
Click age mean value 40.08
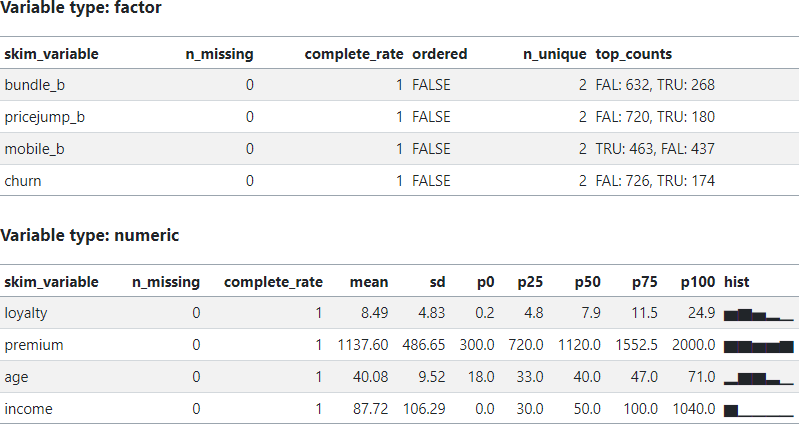point(370,377)
